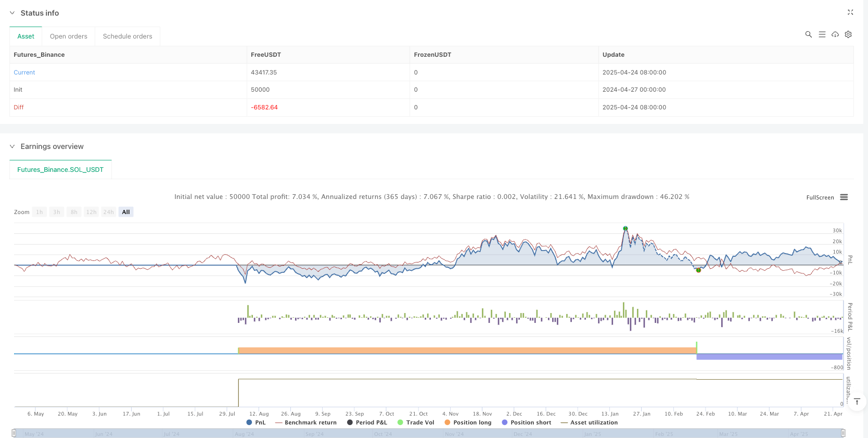Set zoom to 8h
The width and height of the screenshot is (868, 438).
pos(74,212)
